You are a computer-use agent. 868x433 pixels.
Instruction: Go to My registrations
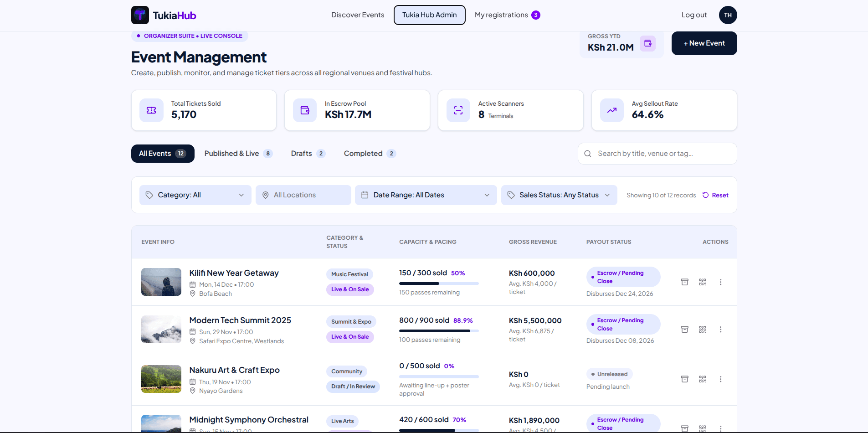(507, 15)
